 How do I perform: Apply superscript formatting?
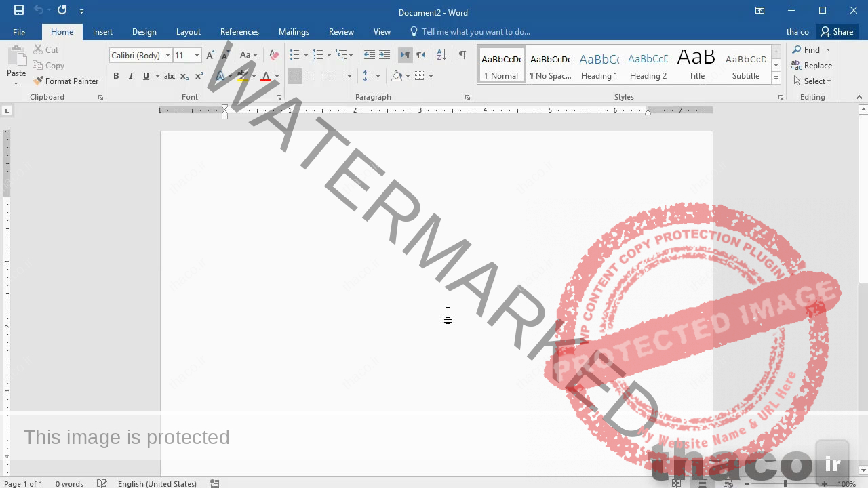click(x=199, y=76)
